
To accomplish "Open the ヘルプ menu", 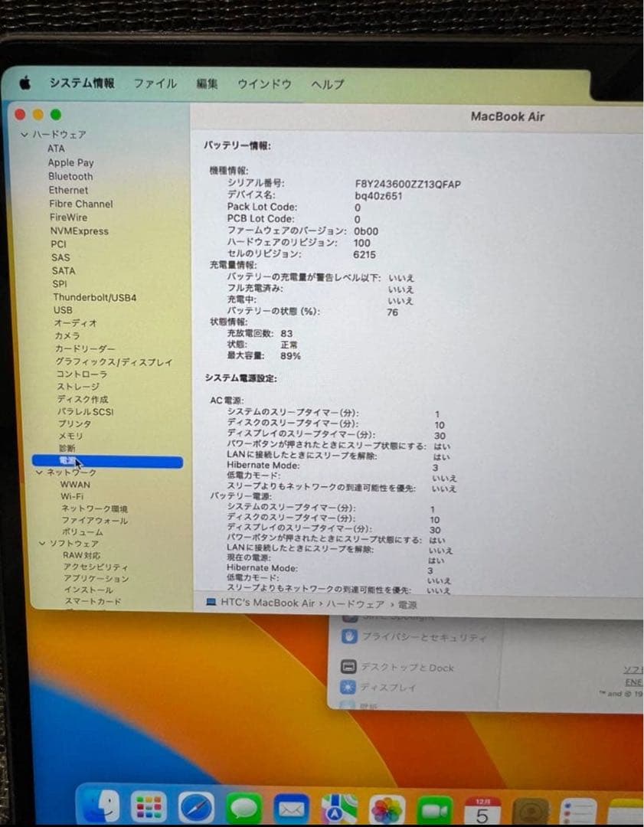I will pyautogui.click(x=326, y=84).
